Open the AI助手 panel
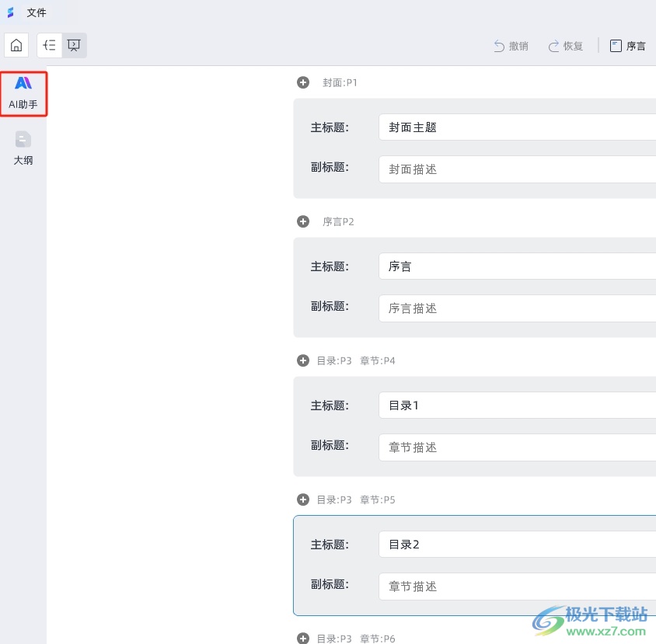656x644 pixels. click(23, 94)
